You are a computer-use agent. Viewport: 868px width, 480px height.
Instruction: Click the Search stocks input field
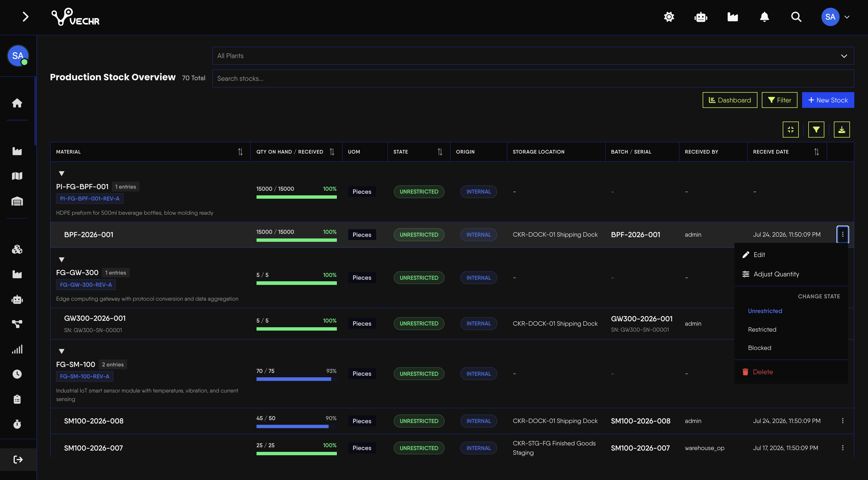pyautogui.click(x=533, y=78)
